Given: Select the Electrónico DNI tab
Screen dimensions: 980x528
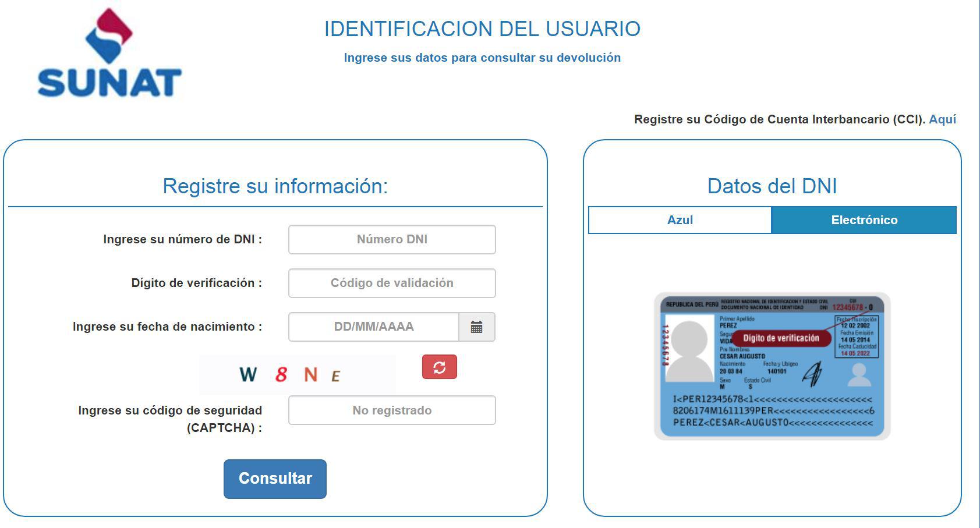Looking at the screenshot, I should tap(864, 220).
